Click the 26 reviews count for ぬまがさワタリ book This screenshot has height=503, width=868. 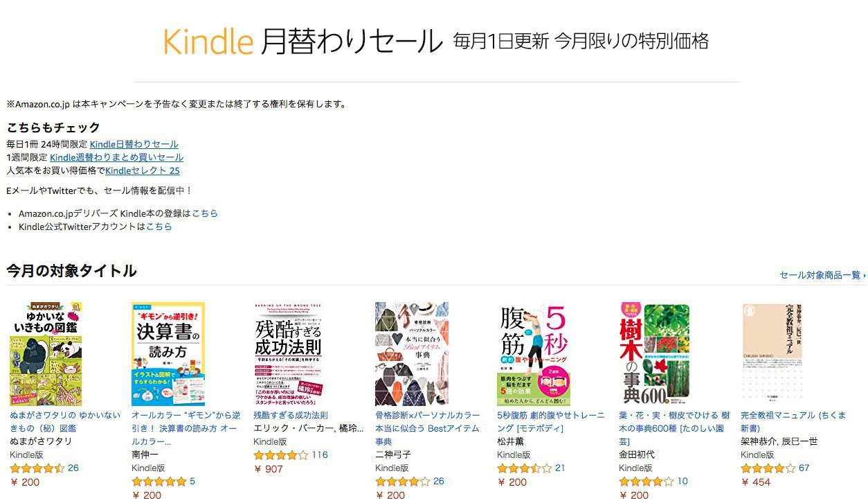click(x=73, y=468)
